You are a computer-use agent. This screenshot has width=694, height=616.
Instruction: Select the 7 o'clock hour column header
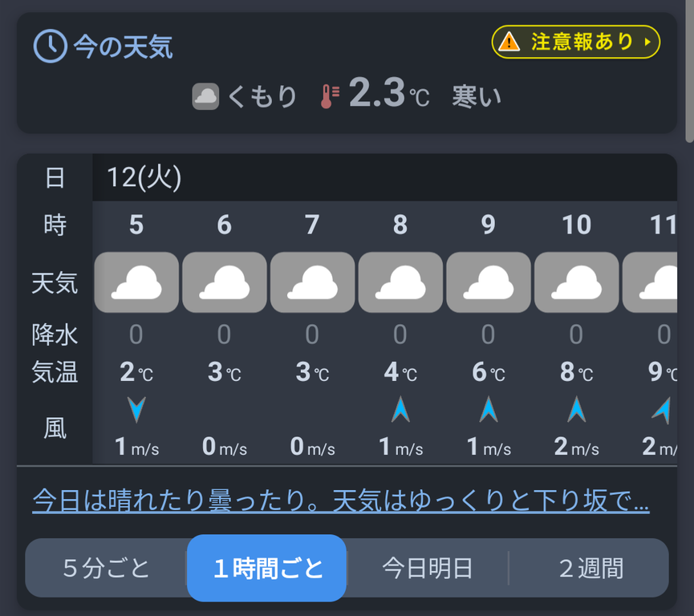click(x=312, y=225)
